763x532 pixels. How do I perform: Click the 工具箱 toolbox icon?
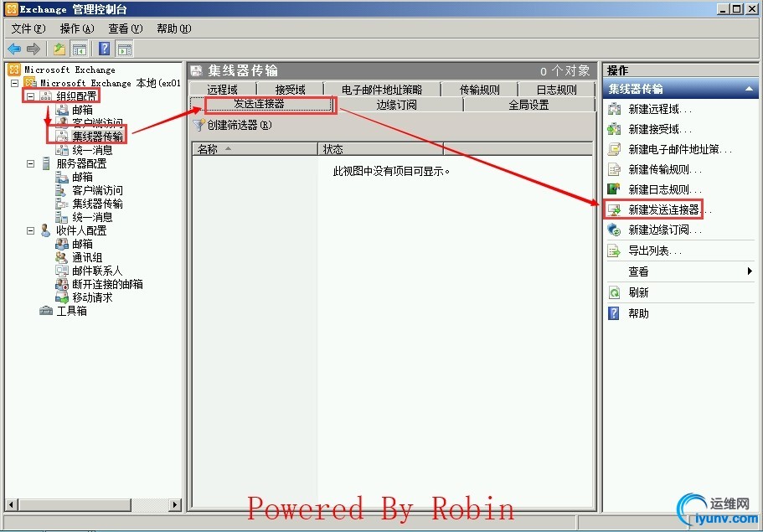pos(46,311)
